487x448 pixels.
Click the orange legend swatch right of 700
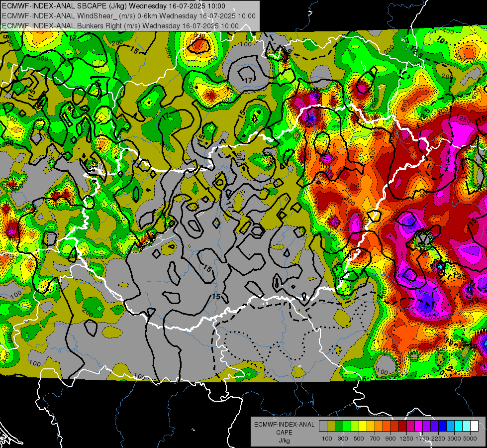(379, 426)
